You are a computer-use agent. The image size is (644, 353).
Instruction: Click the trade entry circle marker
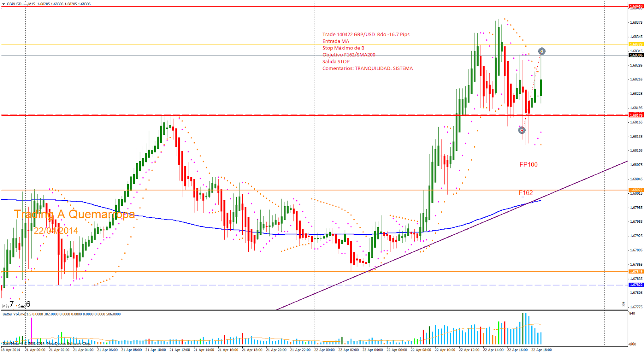(522, 130)
